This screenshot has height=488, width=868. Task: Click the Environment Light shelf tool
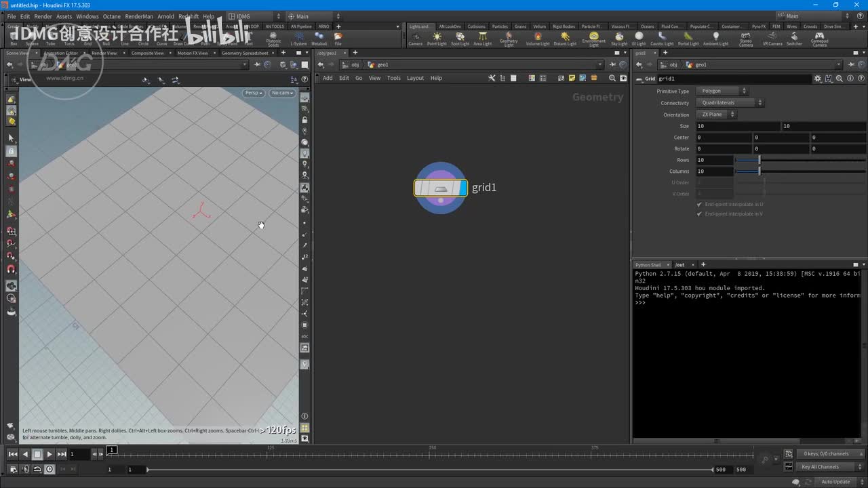[593, 39]
